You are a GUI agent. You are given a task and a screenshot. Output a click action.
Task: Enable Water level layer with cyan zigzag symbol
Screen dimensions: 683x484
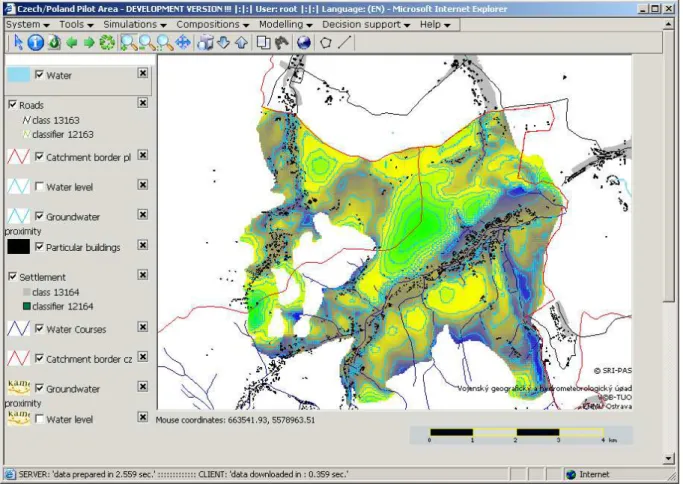tap(39, 186)
